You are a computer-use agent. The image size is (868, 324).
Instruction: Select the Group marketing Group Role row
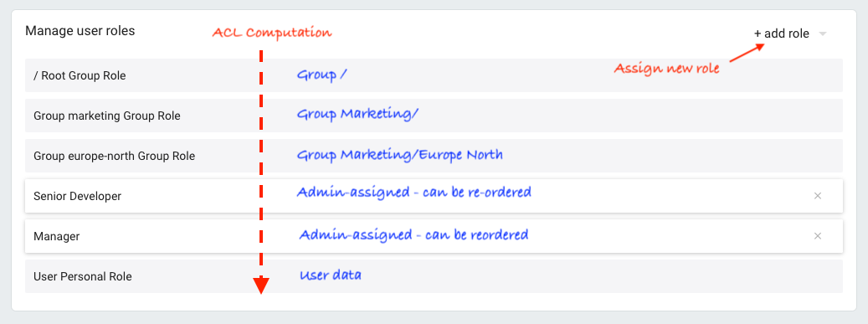tap(434, 116)
